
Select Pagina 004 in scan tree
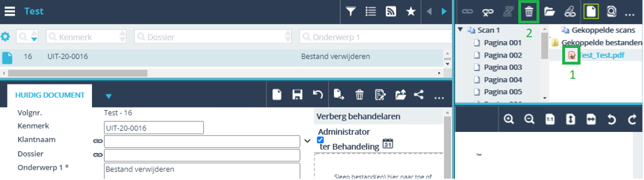tap(502, 80)
